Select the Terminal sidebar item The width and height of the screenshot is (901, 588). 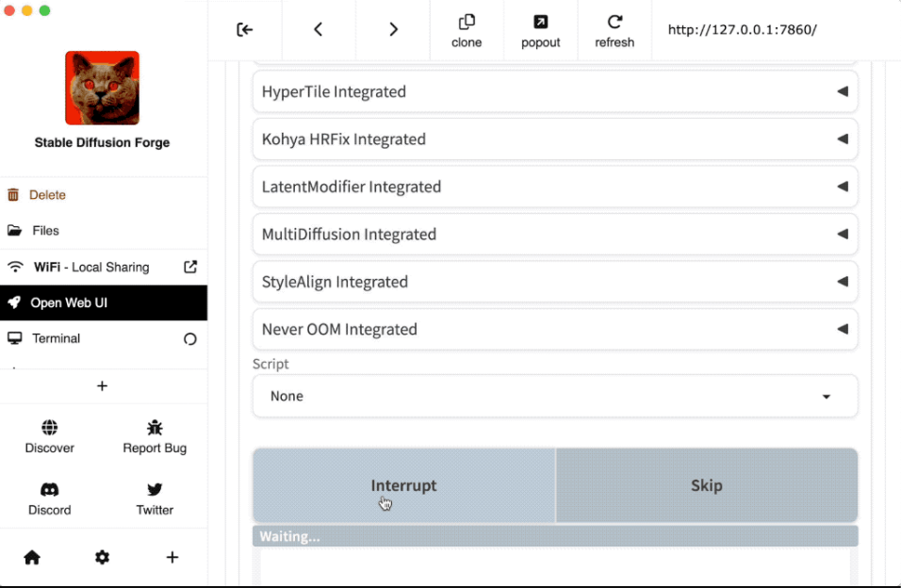coord(57,338)
